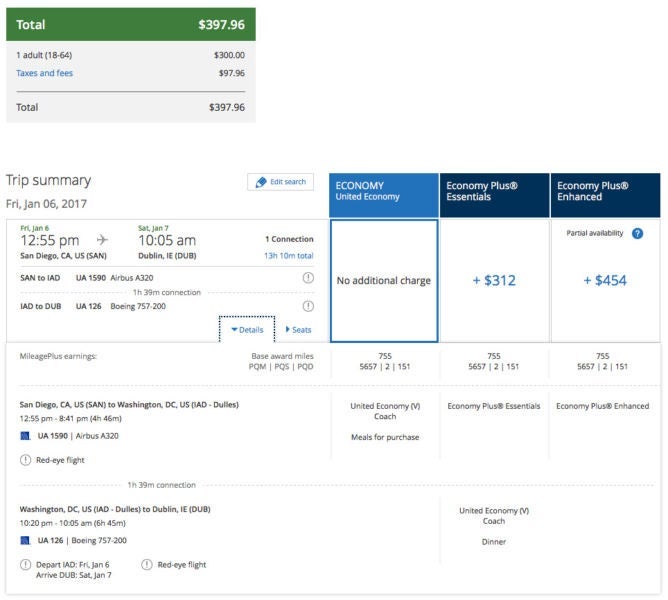Choose the + $454 Economy Plus Enhanced fare
This screenshot has height=600, width=668.
pyautogui.click(x=605, y=281)
